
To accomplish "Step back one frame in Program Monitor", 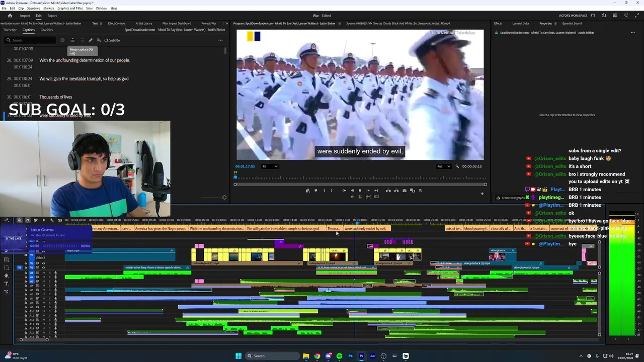I will (x=352, y=191).
